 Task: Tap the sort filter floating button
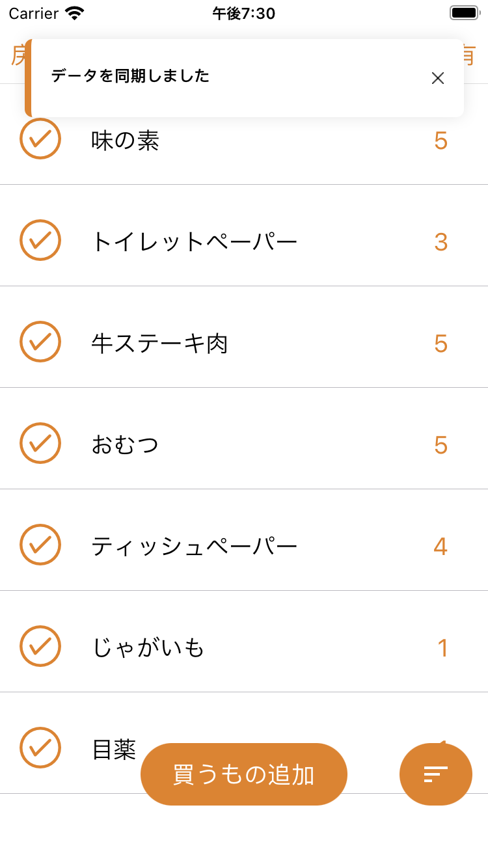click(x=436, y=774)
